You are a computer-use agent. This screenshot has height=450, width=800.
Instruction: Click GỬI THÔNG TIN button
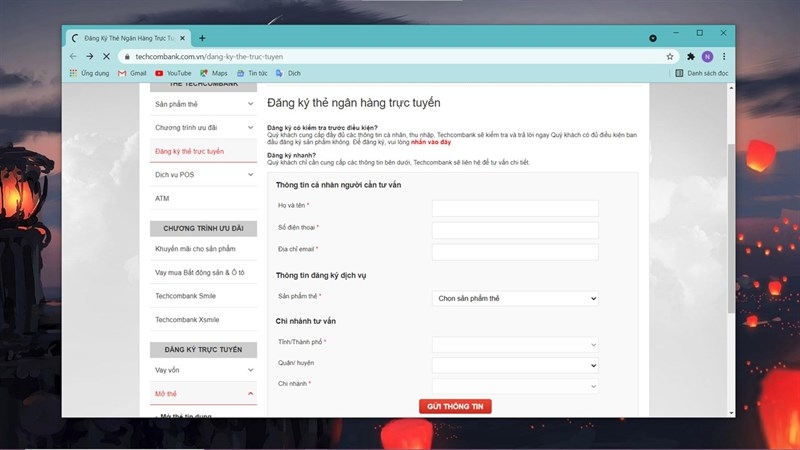[455, 407]
